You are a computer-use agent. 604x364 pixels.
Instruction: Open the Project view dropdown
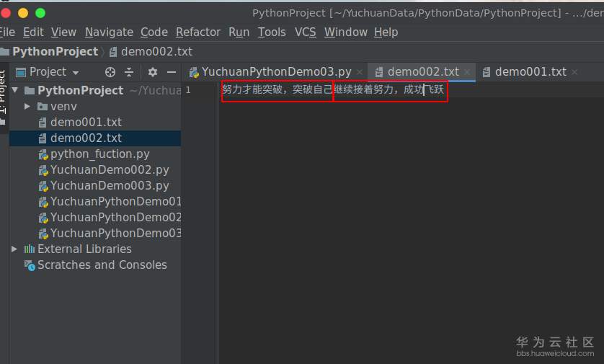76,72
